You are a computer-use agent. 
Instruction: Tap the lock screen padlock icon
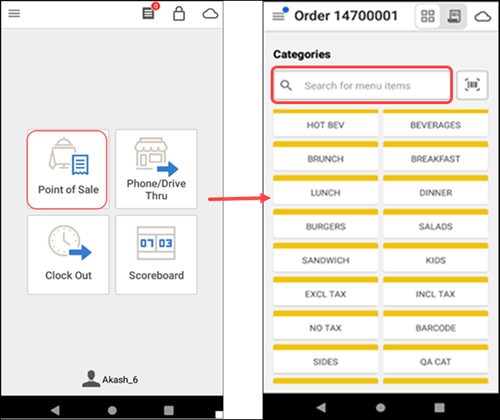[x=179, y=14]
